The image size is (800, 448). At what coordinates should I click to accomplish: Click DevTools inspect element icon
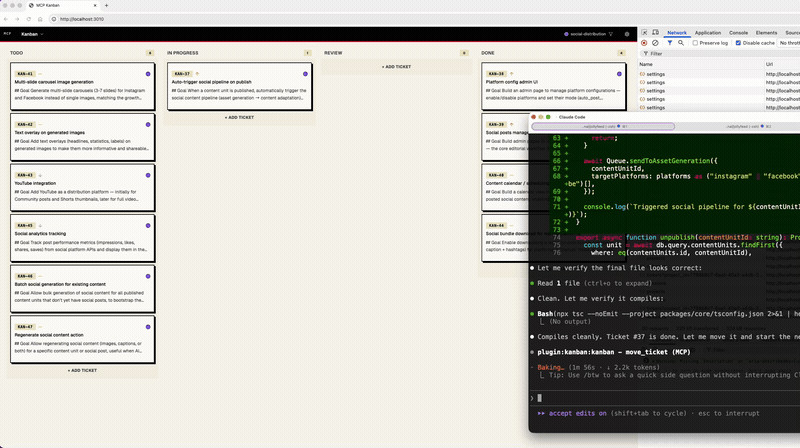[644, 33]
